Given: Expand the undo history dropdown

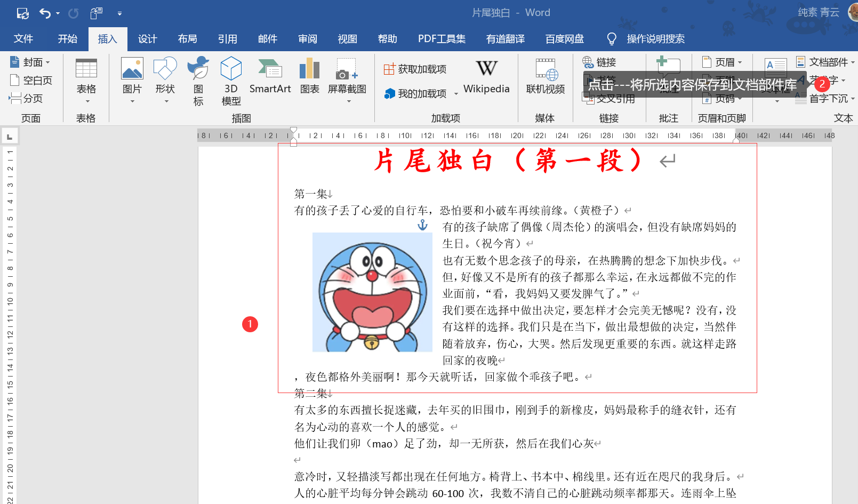Looking at the screenshot, I should tap(58, 13).
